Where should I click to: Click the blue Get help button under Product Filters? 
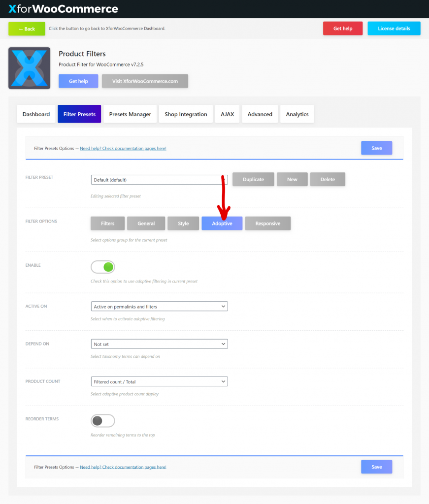click(78, 81)
